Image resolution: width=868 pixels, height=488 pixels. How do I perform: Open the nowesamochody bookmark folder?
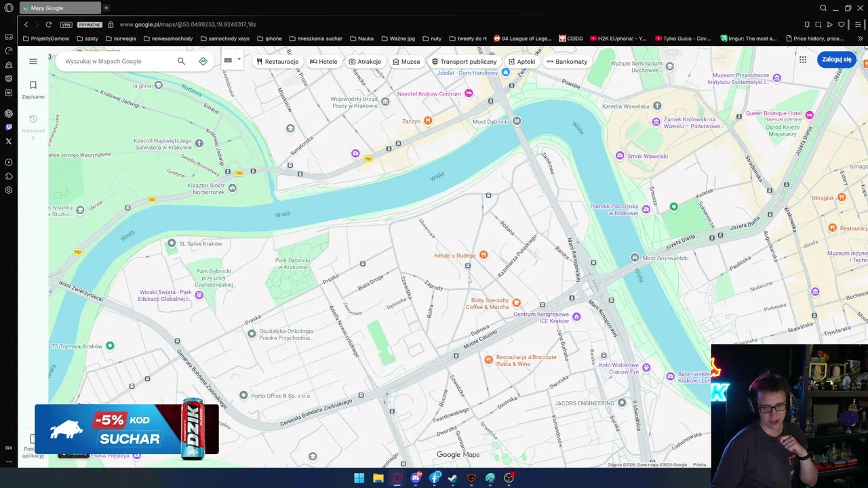[x=167, y=39]
